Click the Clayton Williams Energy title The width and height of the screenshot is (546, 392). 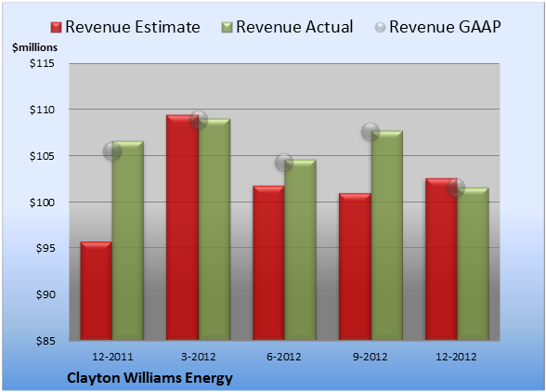tap(149, 378)
